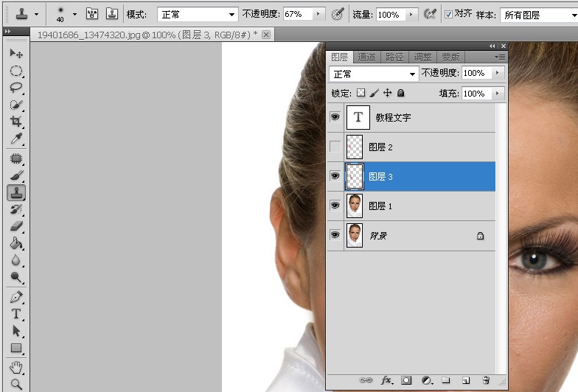Select the Crop tool
Image resolution: width=578 pixels, height=392 pixels.
[x=16, y=121]
